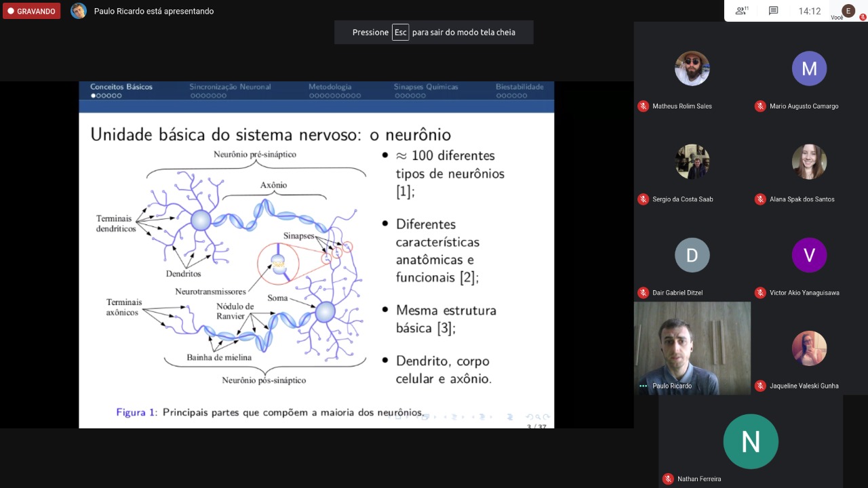The width and height of the screenshot is (868, 488).
Task: Select Nathan Ferreira N avatar
Action: (x=751, y=441)
